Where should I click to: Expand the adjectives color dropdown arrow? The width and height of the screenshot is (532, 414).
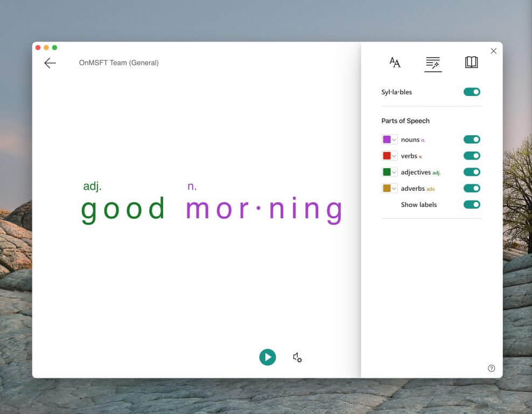coord(394,172)
